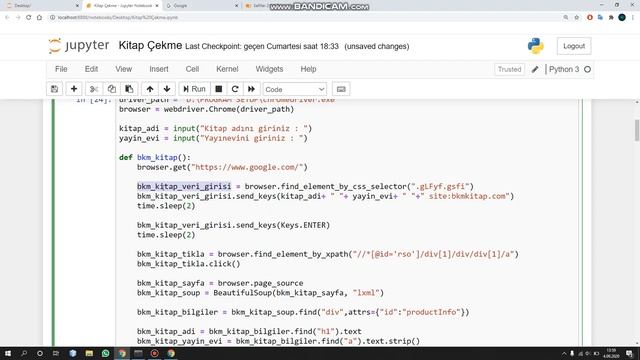Open the Bandicam recorder taskbar icon
The image size is (640, 360).
[x=155, y=353]
